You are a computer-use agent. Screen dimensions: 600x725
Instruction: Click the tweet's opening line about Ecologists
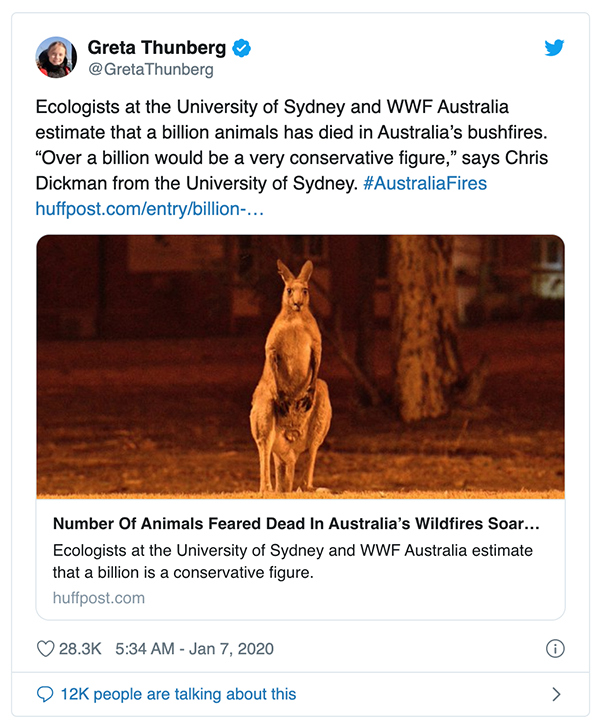pos(285,108)
